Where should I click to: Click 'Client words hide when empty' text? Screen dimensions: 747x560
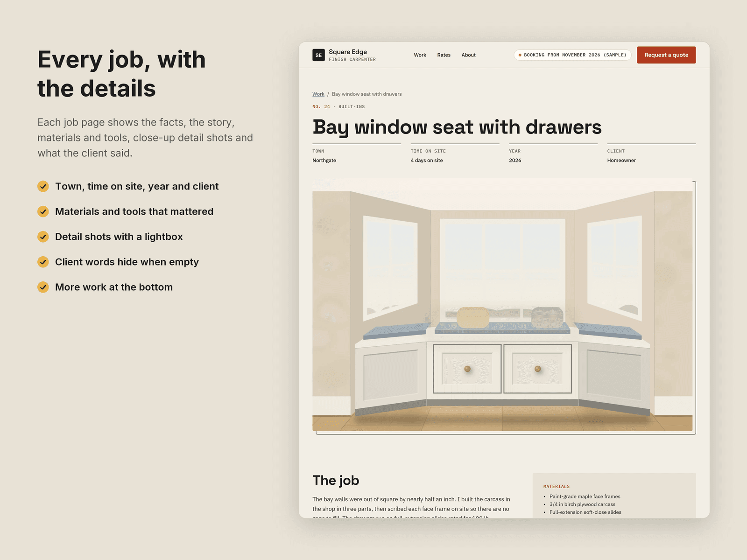pyautogui.click(x=127, y=262)
